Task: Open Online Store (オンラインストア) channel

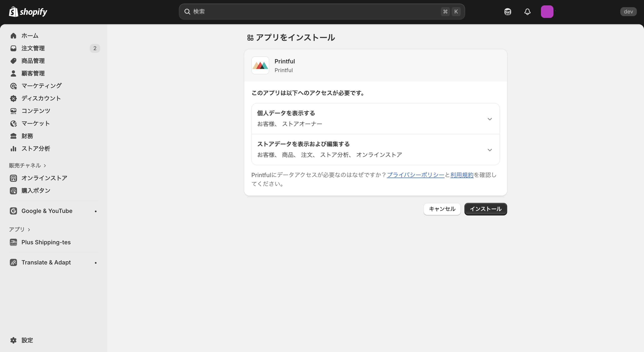Action: pyautogui.click(x=44, y=178)
